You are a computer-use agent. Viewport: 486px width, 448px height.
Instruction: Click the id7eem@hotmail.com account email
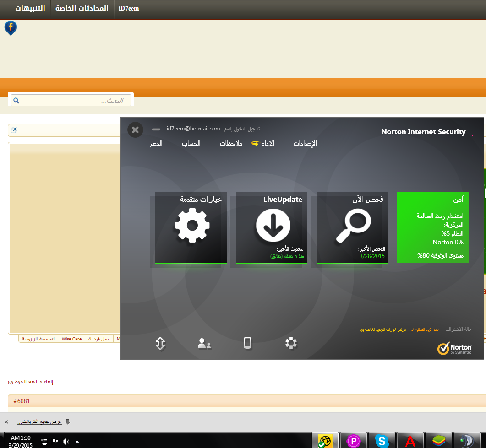(x=193, y=129)
